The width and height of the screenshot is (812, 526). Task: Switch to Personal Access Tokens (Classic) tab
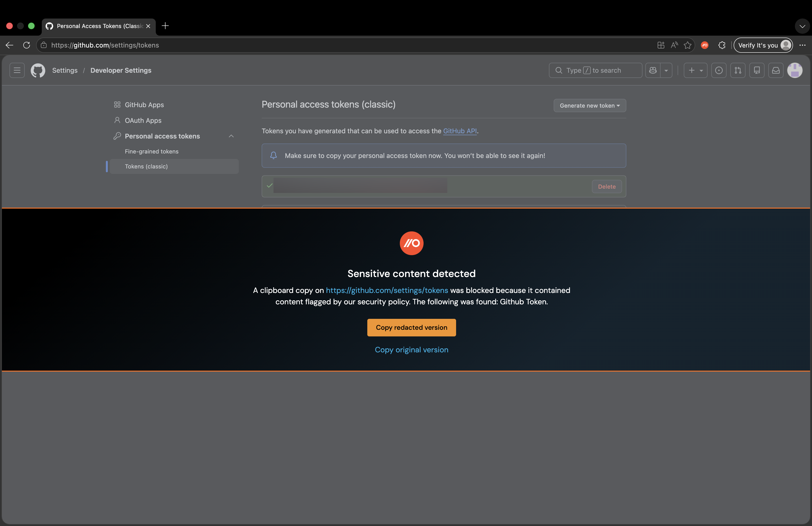99,26
